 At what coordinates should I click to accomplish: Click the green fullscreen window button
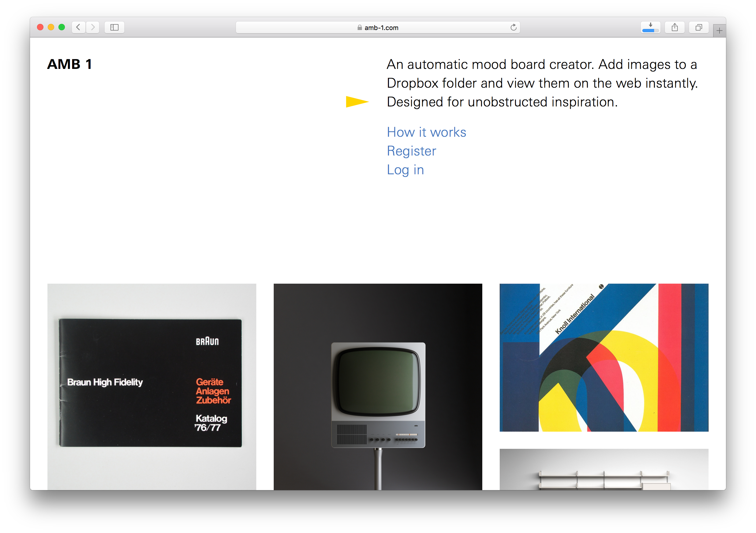point(62,27)
